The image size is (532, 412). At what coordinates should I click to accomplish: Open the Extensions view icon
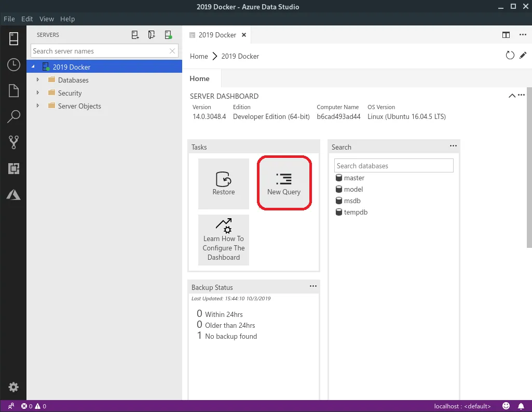[x=13, y=168]
